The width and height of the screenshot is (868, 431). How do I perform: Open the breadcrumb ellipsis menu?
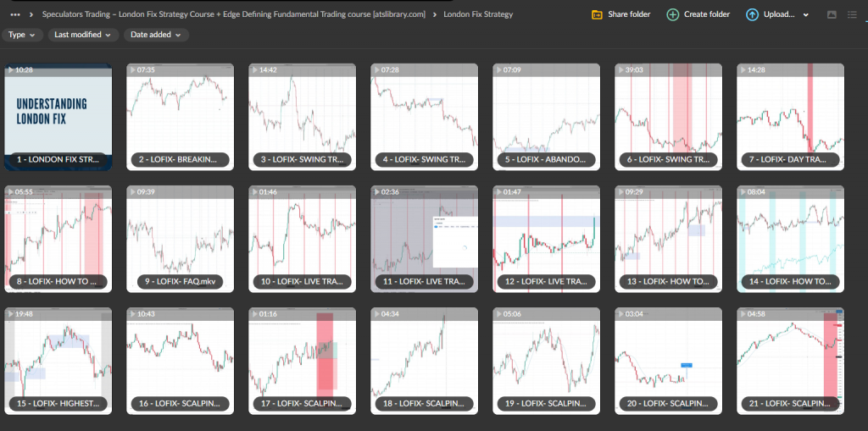pos(15,14)
